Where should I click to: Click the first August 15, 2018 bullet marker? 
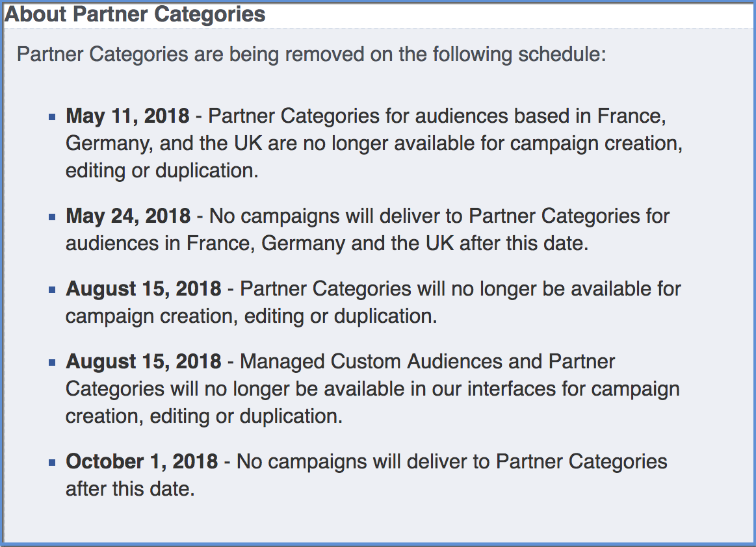click(x=52, y=290)
